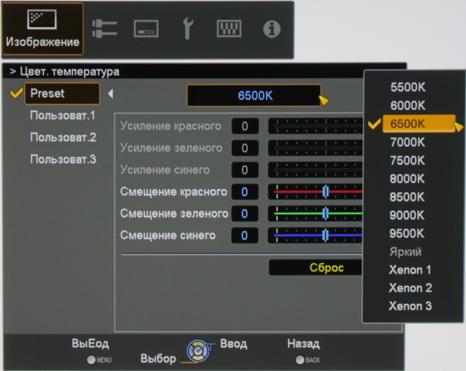
Task: Choose 5500K from the temperature list
Action: (x=408, y=87)
